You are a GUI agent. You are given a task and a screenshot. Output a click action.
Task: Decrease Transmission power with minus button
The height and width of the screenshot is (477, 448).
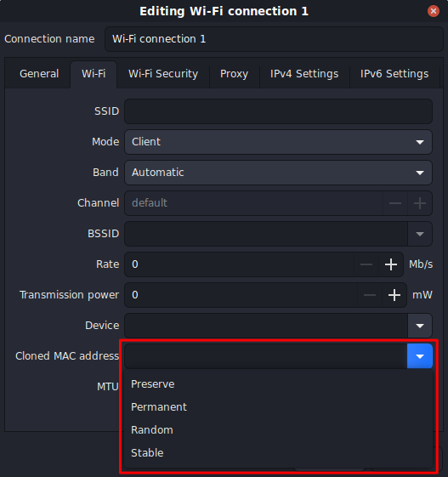tap(370, 295)
